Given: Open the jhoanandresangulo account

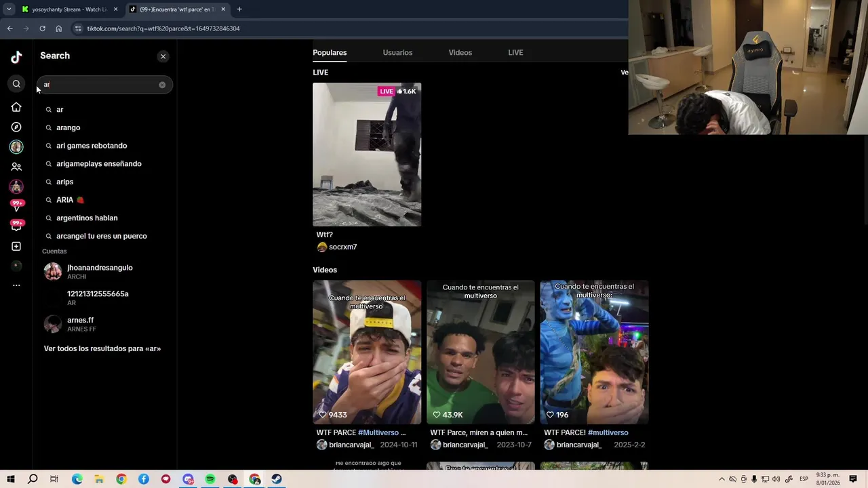Looking at the screenshot, I should click(x=105, y=272).
